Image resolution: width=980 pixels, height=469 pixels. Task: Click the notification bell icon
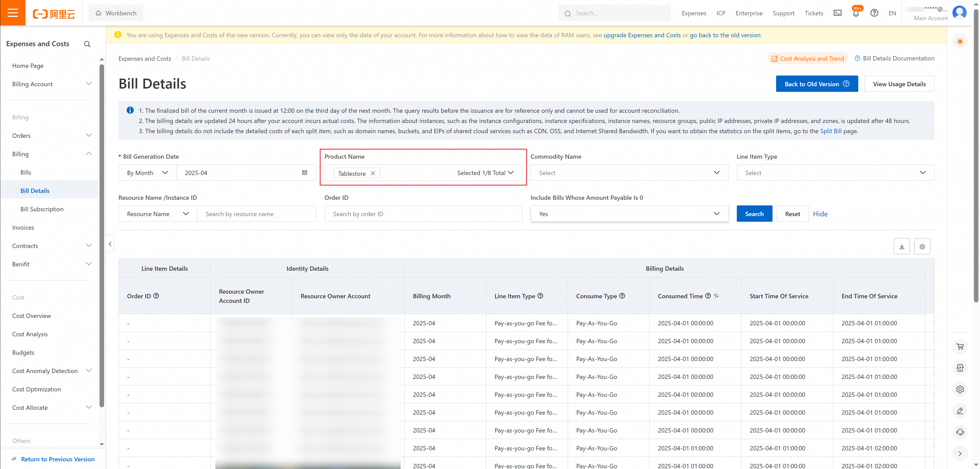click(x=856, y=13)
